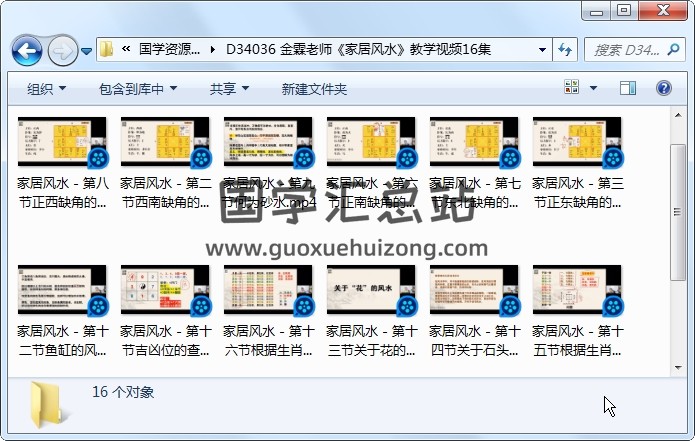Click the folder icon in address bar
Screen dimensions: 695x441
pos(106,49)
